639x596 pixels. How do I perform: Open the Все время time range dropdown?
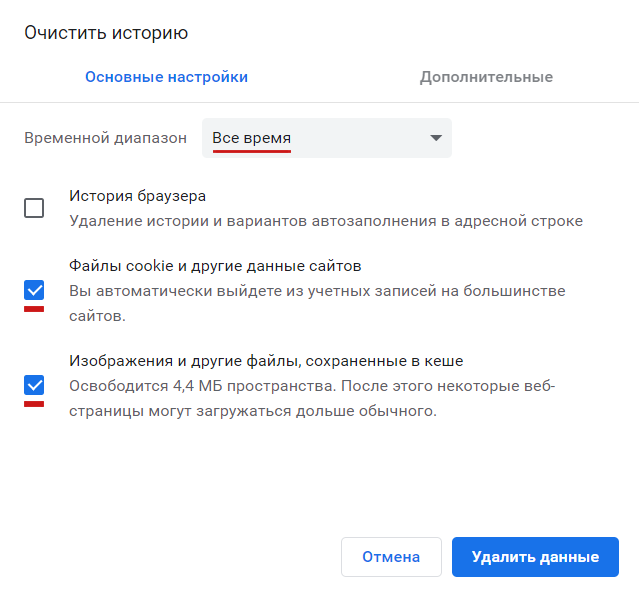tap(326, 138)
